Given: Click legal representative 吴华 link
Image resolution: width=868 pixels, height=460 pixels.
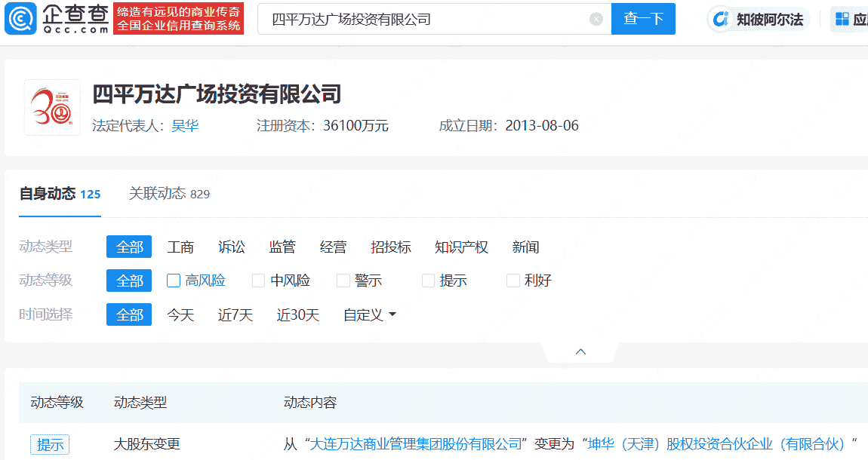Looking at the screenshot, I should click(x=185, y=125).
